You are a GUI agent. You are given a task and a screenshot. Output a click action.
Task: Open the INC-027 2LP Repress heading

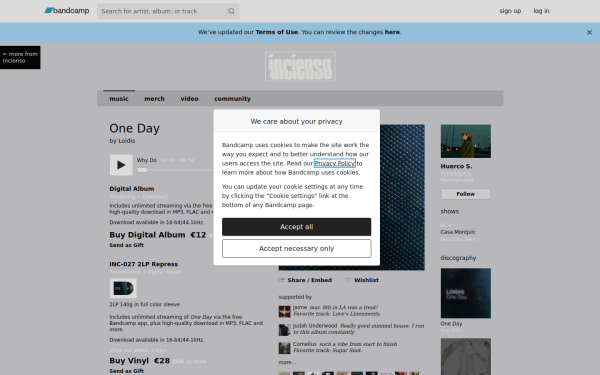143,264
